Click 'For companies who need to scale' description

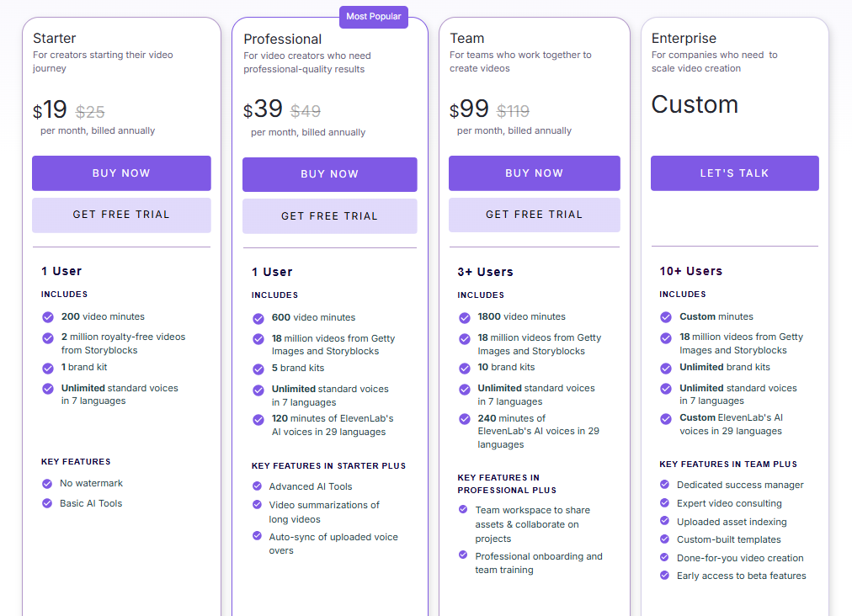coord(715,61)
